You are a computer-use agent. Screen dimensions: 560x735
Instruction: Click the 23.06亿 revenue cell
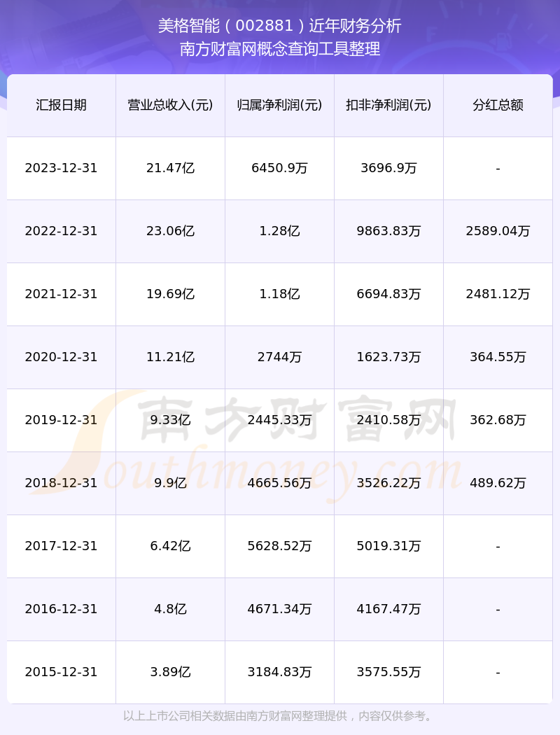[x=170, y=231]
